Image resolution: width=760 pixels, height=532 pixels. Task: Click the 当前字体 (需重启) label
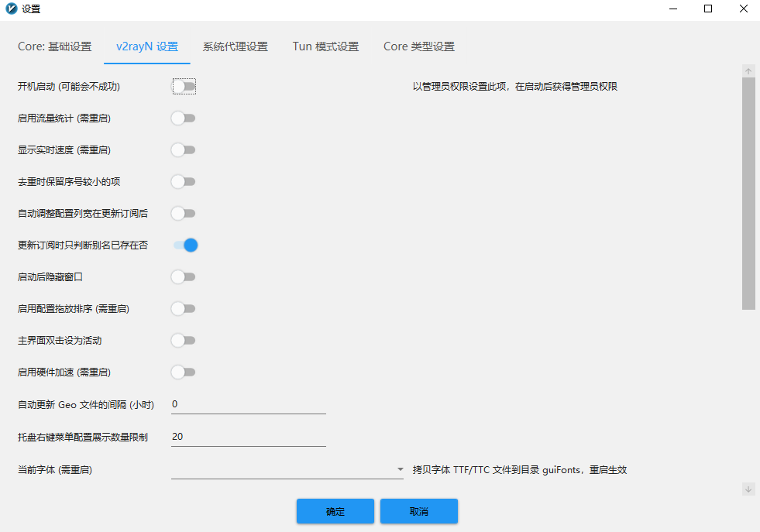[x=55, y=470]
